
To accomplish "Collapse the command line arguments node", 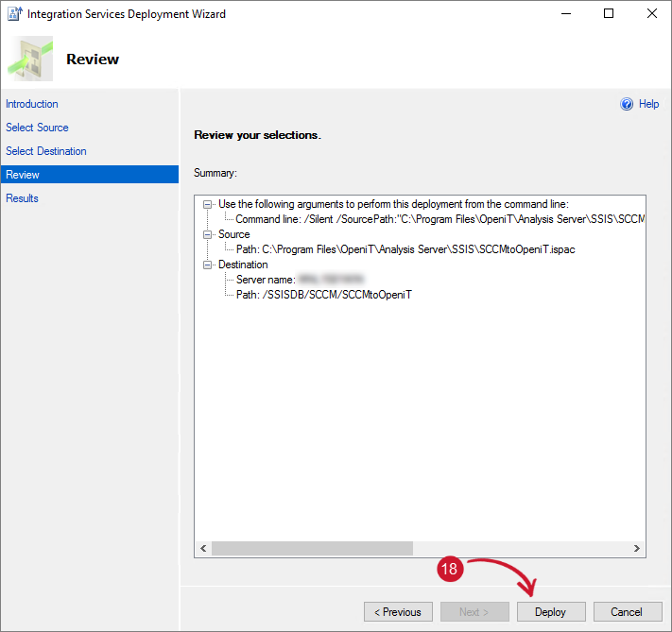I will pos(207,204).
